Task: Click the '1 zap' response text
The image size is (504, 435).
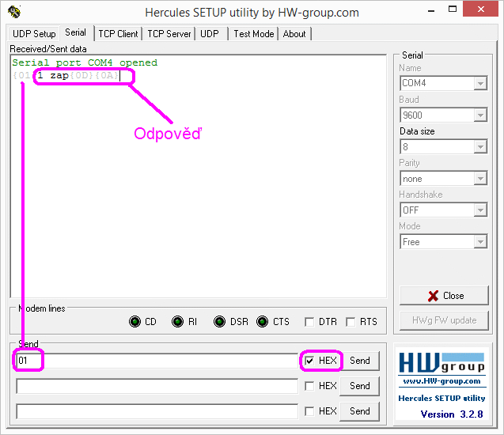Action: (x=53, y=75)
